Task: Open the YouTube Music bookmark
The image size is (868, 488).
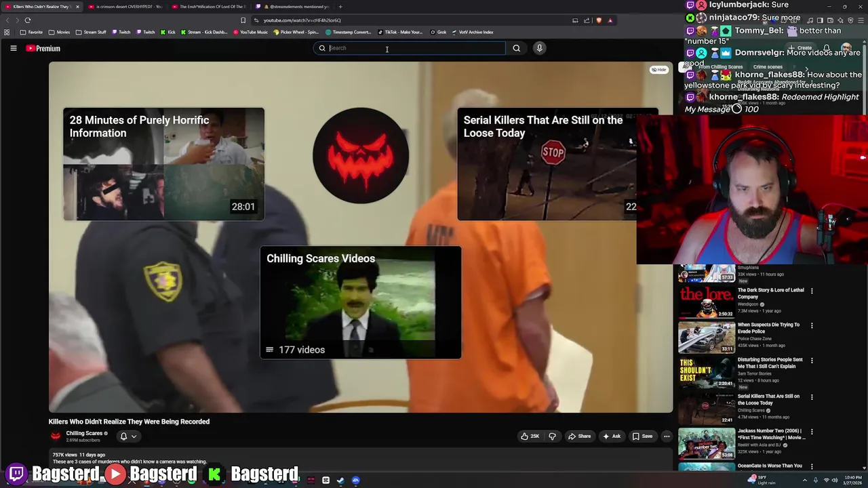Action: pos(250,32)
